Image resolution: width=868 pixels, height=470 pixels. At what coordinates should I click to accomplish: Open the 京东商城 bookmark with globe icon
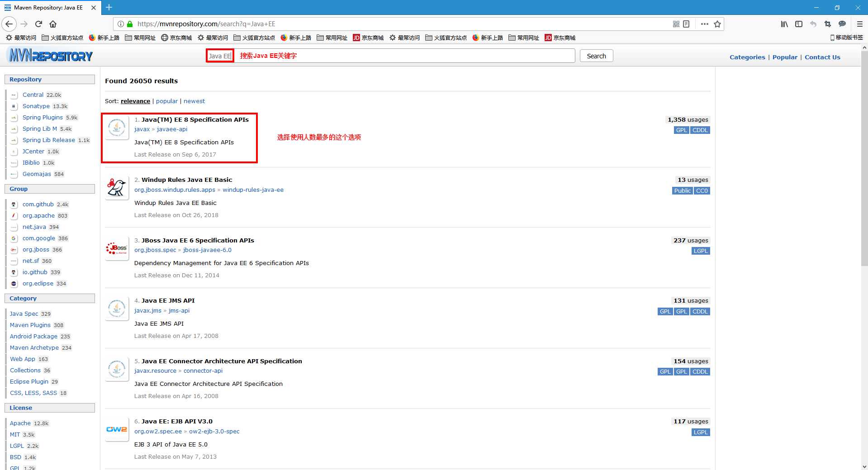176,38
